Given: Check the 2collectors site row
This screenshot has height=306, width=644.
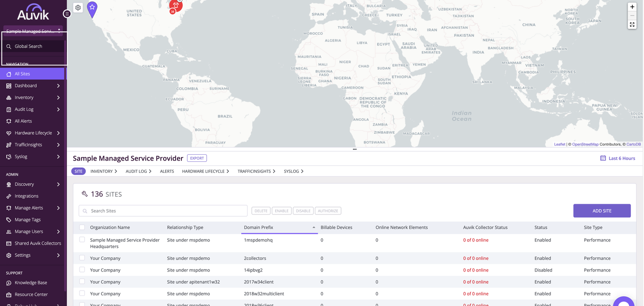Looking at the screenshot, I should (82, 257).
